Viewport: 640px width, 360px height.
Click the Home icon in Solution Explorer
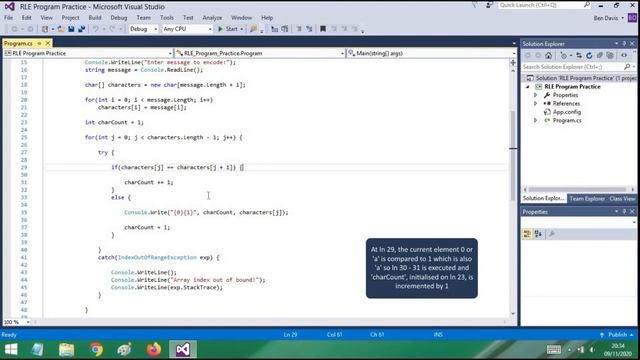548,56
